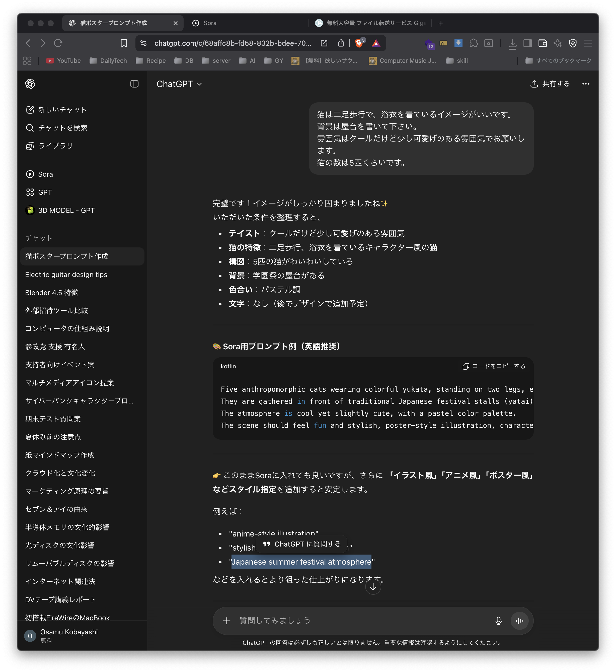Click the code copy button (コードをコピーする)
Screen dimensions: 616x672
(494, 366)
